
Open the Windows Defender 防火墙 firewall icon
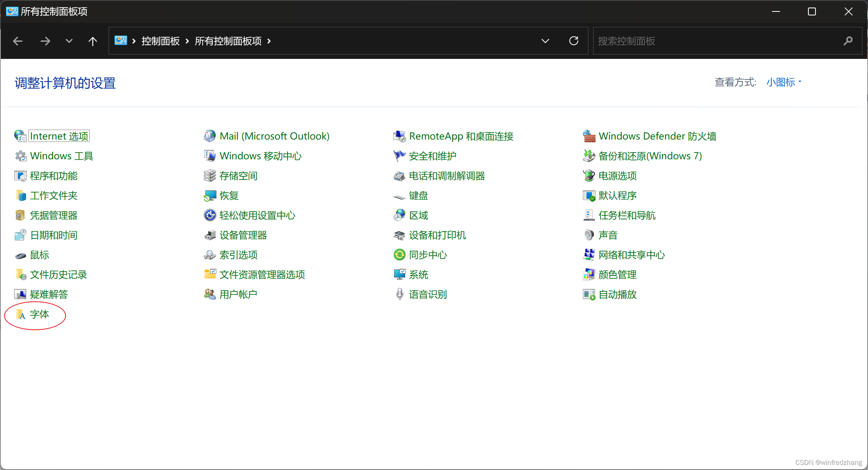(x=589, y=136)
